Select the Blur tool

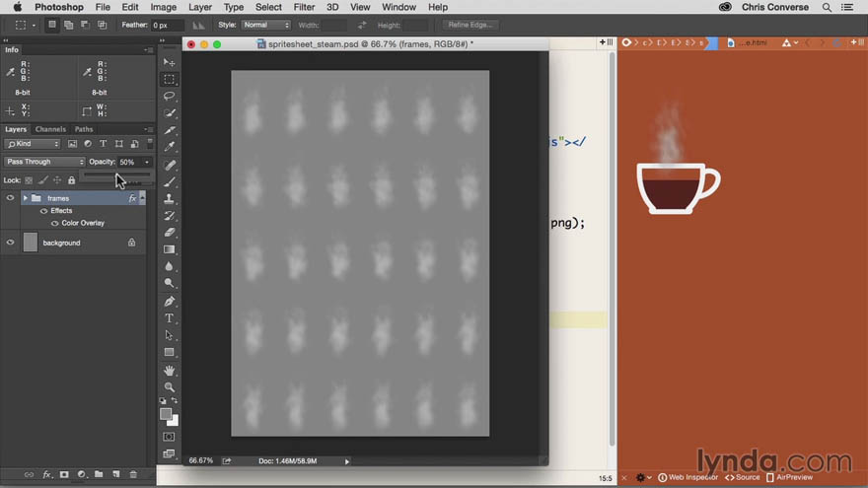(170, 267)
